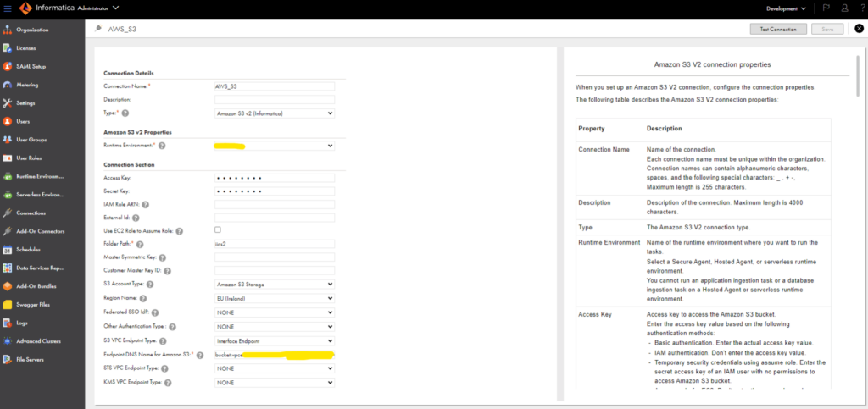Click the help icon beside IAM Role ARN
Viewport: 868px width, 409px height.
pos(146,204)
